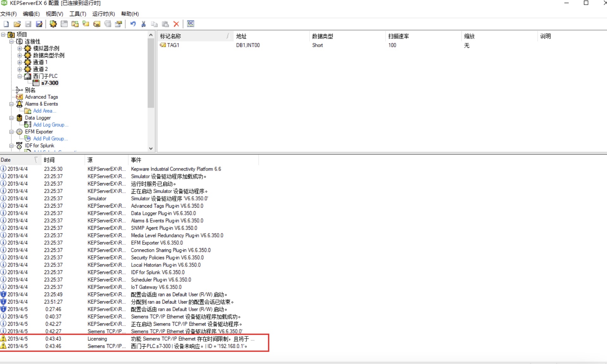Collapse the 连接性 tree node
This screenshot has width=607, height=364.
coord(11,41)
